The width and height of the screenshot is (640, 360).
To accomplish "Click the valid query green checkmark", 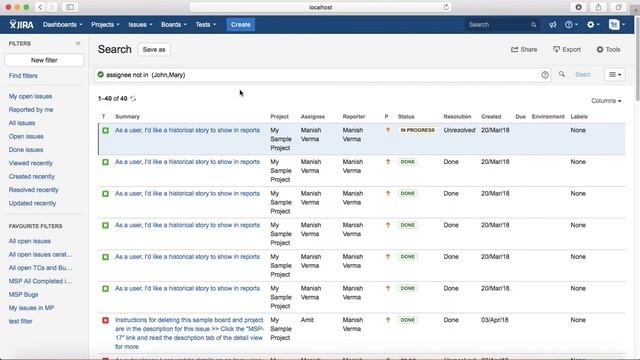I will (x=100, y=75).
